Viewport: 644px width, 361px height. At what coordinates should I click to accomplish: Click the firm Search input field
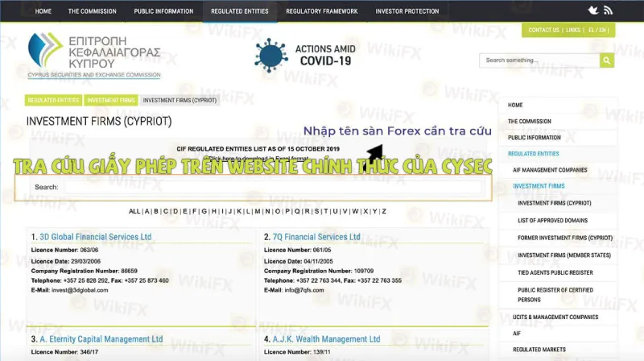[273, 187]
